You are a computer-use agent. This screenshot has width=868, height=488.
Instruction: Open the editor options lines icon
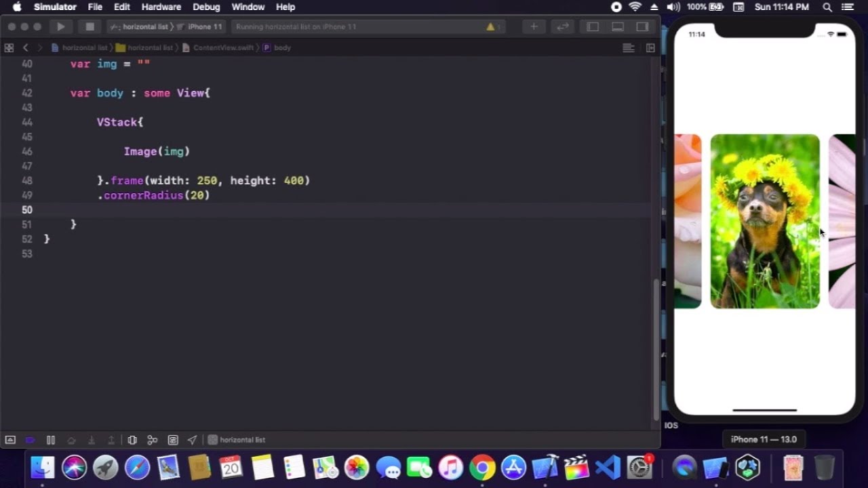629,47
